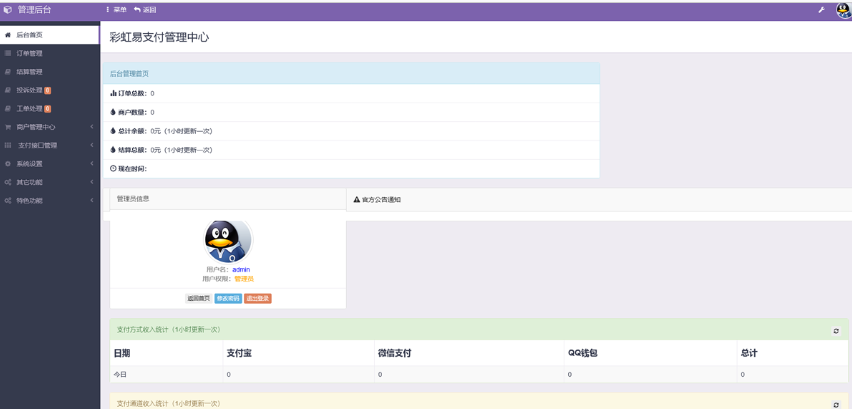Select the 结算总额 row
This screenshot has height=409, width=852.
(x=351, y=149)
